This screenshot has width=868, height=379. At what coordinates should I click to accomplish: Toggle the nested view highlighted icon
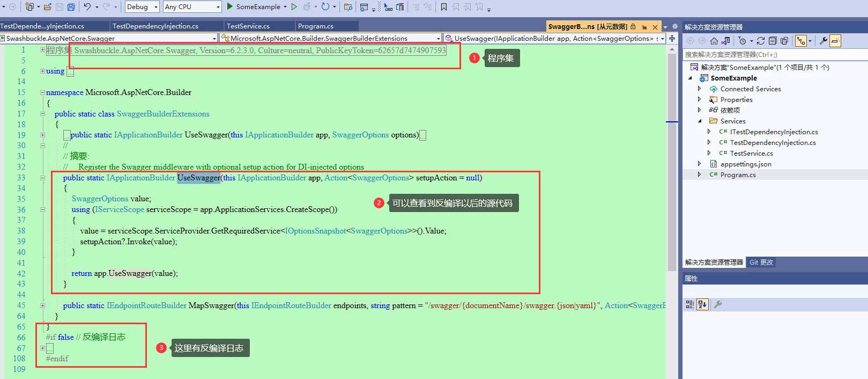(x=801, y=41)
